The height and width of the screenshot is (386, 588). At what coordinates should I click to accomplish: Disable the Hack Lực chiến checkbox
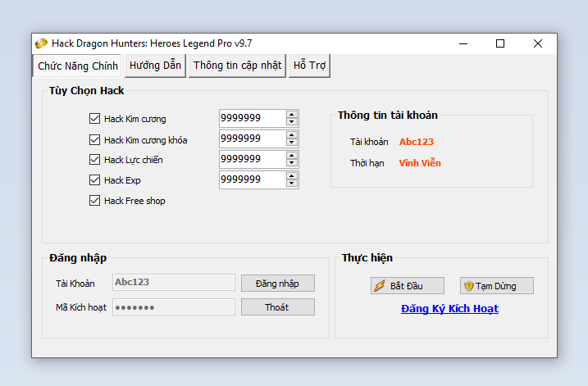click(94, 160)
